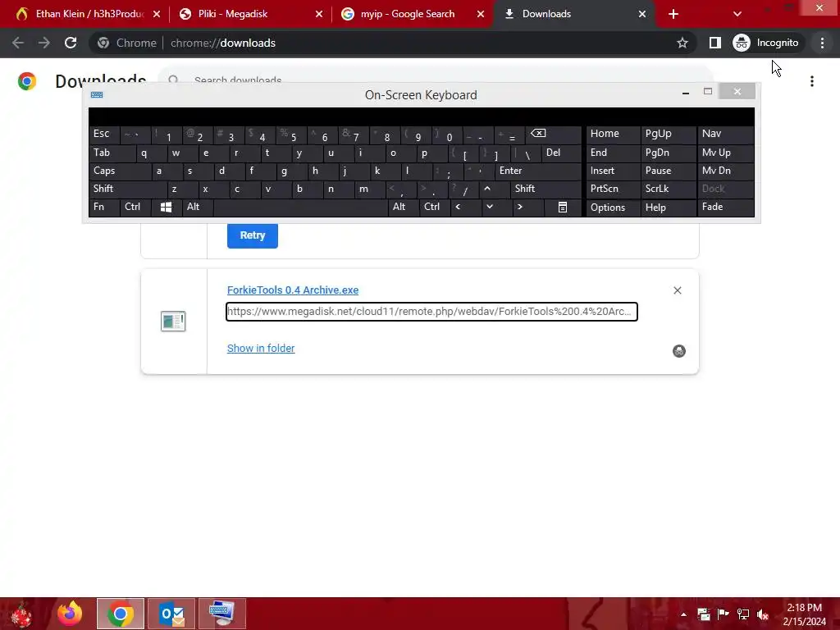Click the PrtScn key on keyboard

coord(614,189)
